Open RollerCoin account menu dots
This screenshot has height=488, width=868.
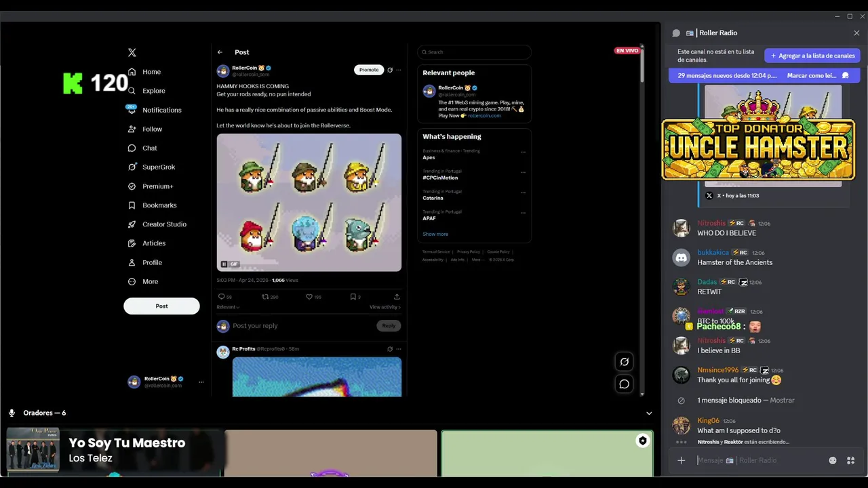click(201, 382)
